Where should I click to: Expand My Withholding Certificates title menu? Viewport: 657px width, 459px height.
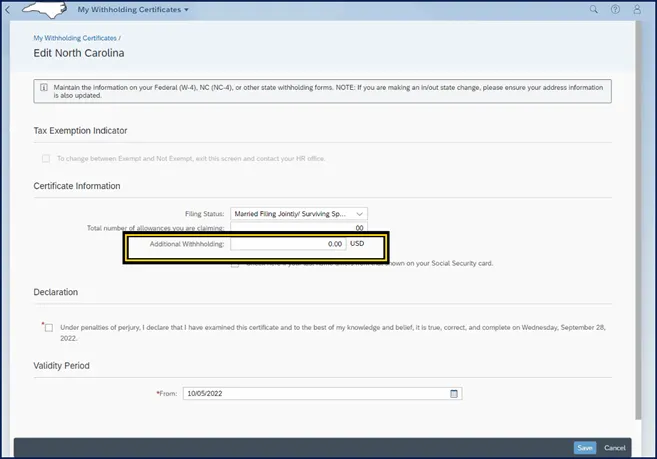coord(133,9)
